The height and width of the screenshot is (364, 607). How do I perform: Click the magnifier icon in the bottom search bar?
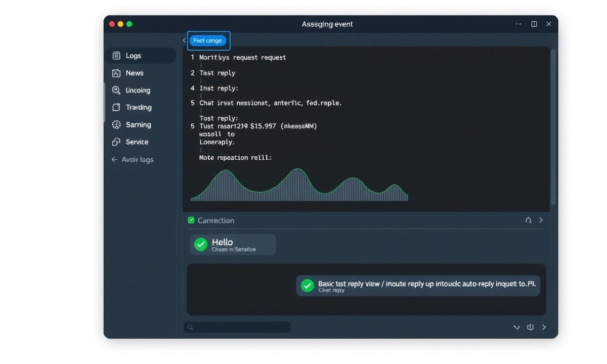click(191, 328)
